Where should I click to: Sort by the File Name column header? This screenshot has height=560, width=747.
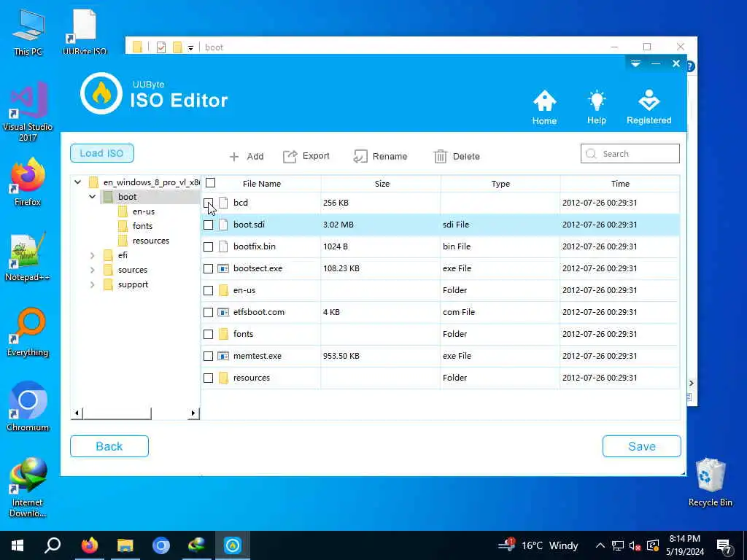[x=262, y=183]
